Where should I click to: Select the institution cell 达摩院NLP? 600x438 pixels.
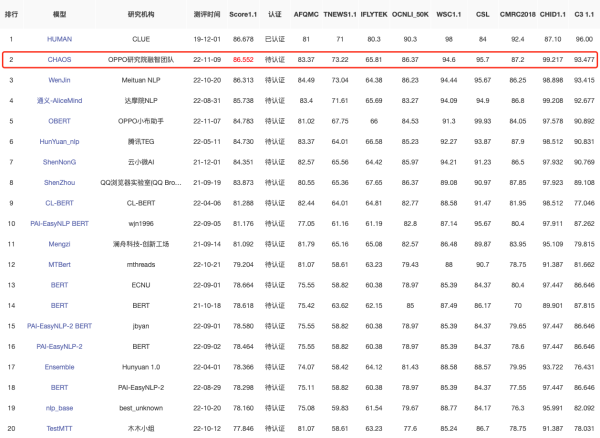pyautogui.click(x=141, y=101)
